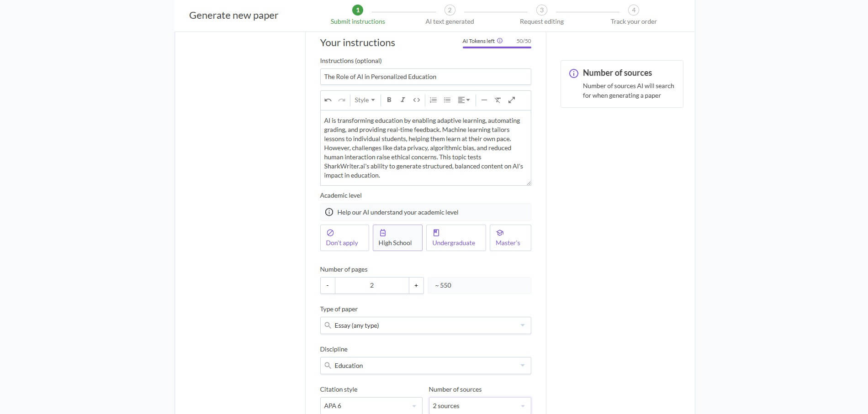This screenshot has width=868, height=414.
Task: Click the AI Tokens progress bar
Action: tap(497, 48)
